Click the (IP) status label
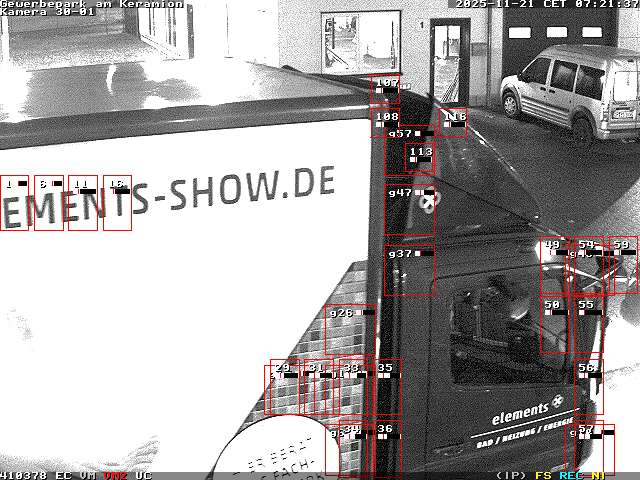The height and width of the screenshot is (480, 640). [x=511, y=475]
